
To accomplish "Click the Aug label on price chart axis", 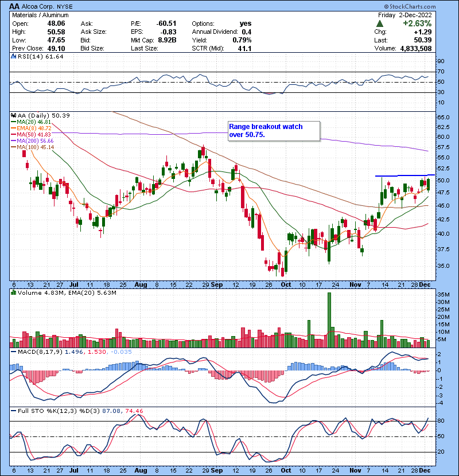I will click(141, 285).
